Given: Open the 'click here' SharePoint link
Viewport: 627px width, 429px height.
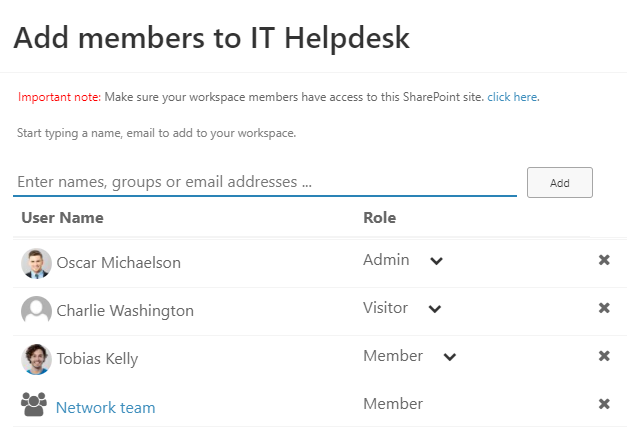Looking at the screenshot, I should tap(512, 97).
